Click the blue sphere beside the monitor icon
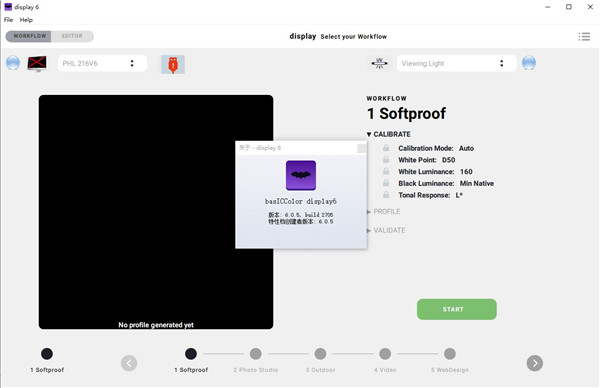The width and height of the screenshot is (600, 388). click(x=13, y=63)
